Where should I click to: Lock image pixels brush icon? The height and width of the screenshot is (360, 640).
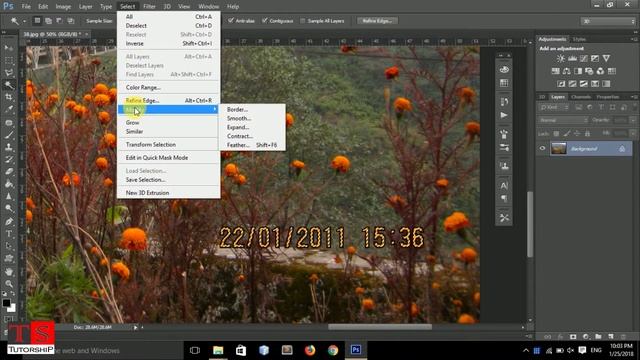click(x=567, y=133)
